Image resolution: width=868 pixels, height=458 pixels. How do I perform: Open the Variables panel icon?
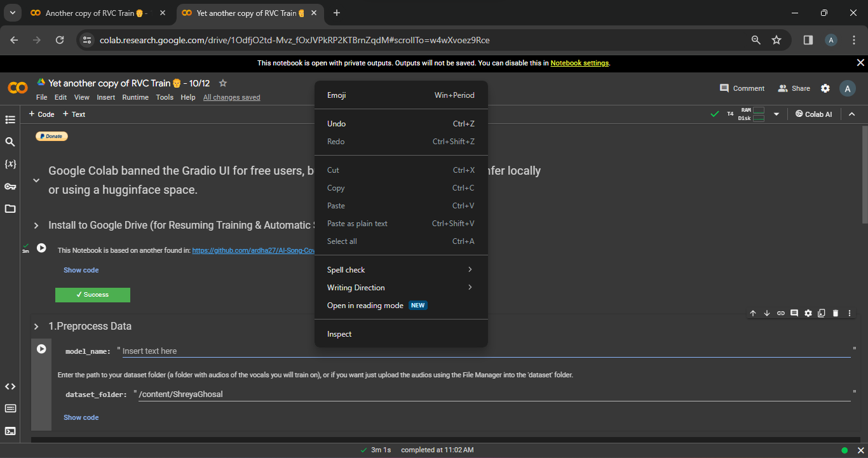[x=10, y=164]
